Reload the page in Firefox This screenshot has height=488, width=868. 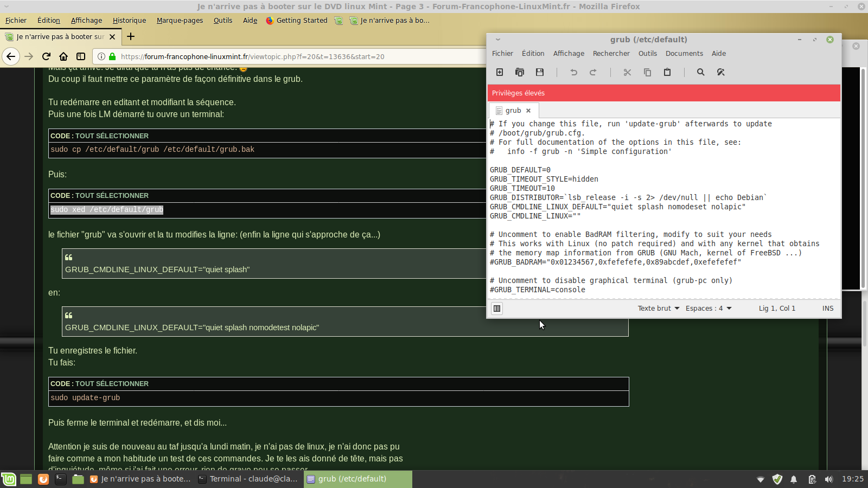[46, 56]
